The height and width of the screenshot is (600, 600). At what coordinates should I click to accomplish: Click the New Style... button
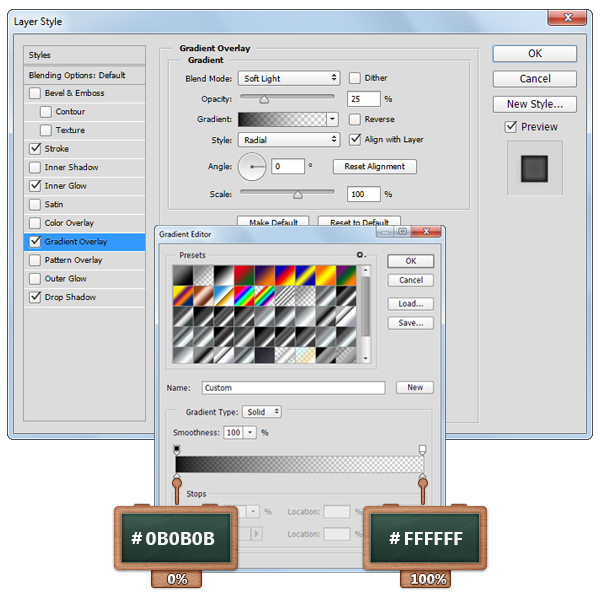pyautogui.click(x=535, y=104)
